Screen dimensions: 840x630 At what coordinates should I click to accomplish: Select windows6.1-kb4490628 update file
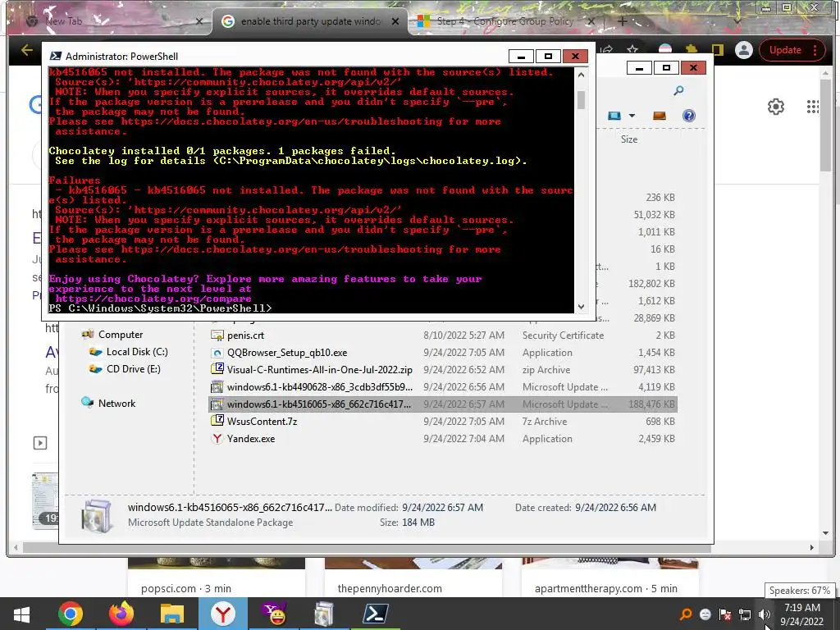click(442, 387)
